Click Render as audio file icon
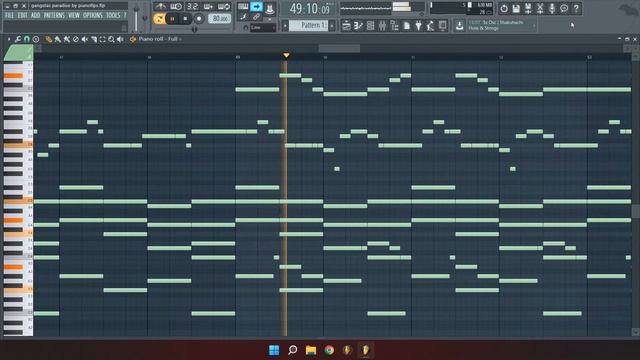The image size is (640, 360). coord(528,9)
